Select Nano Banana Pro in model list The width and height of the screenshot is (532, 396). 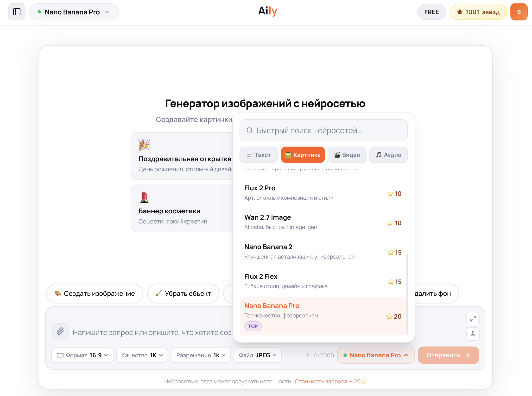(323, 316)
